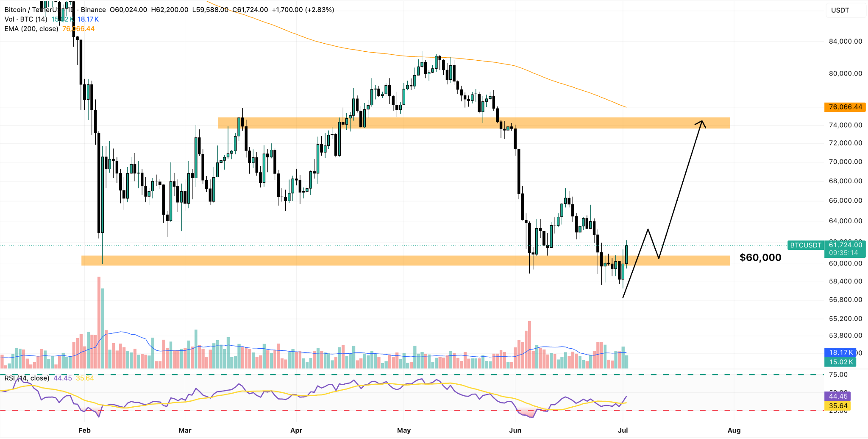Click the 74,000.00 price axis label
The width and height of the screenshot is (868, 439).
pos(846,125)
